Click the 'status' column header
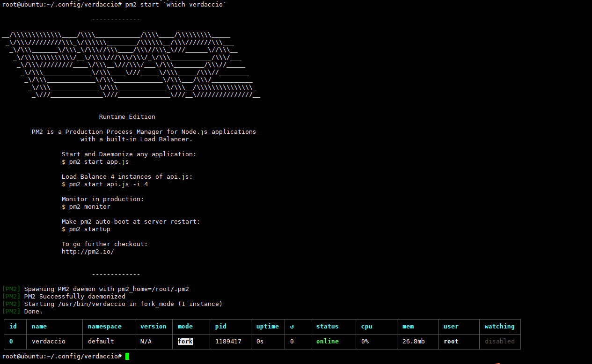Viewport: 592px width, 364px height. (x=328, y=327)
